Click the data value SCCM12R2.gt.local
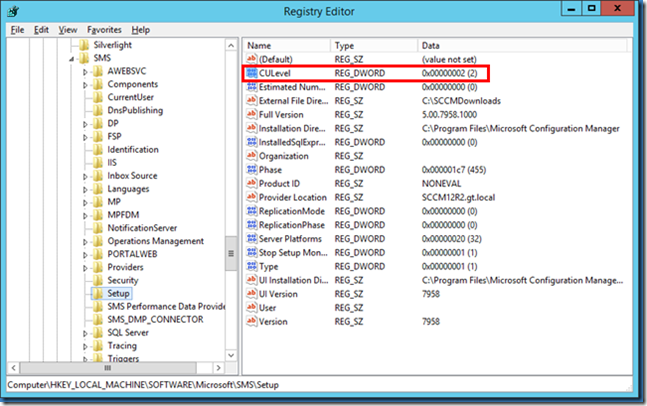The width and height of the screenshot is (647, 406). pyautogui.click(x=458, y=197)
